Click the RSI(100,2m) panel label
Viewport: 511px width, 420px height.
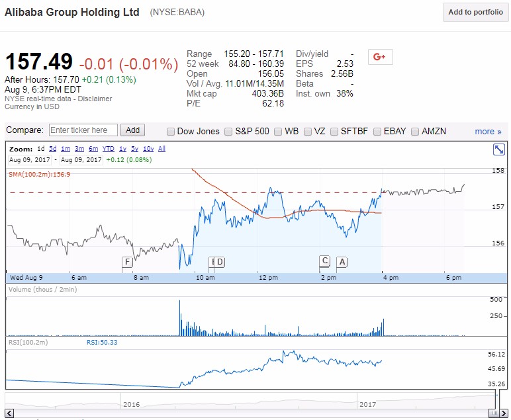pos(28,343)
